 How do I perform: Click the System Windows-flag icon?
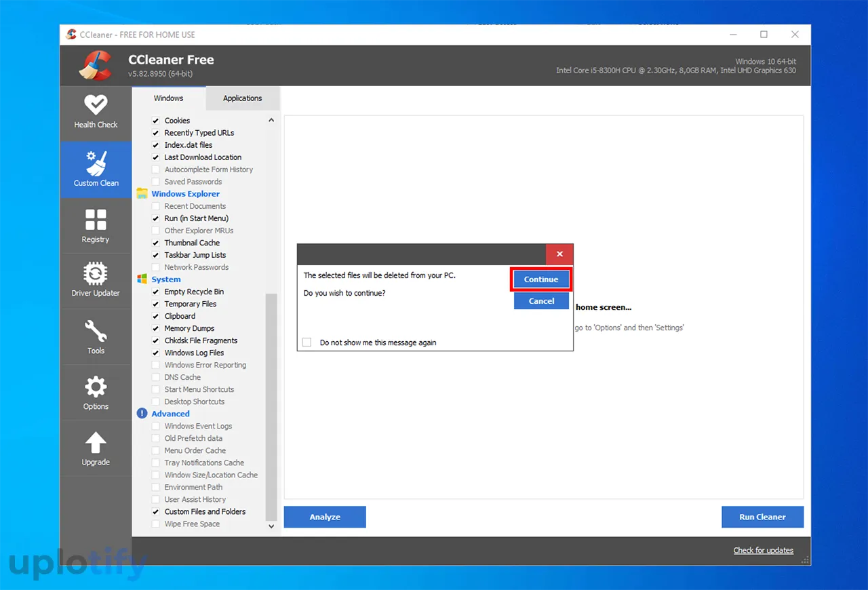(142, 279)
